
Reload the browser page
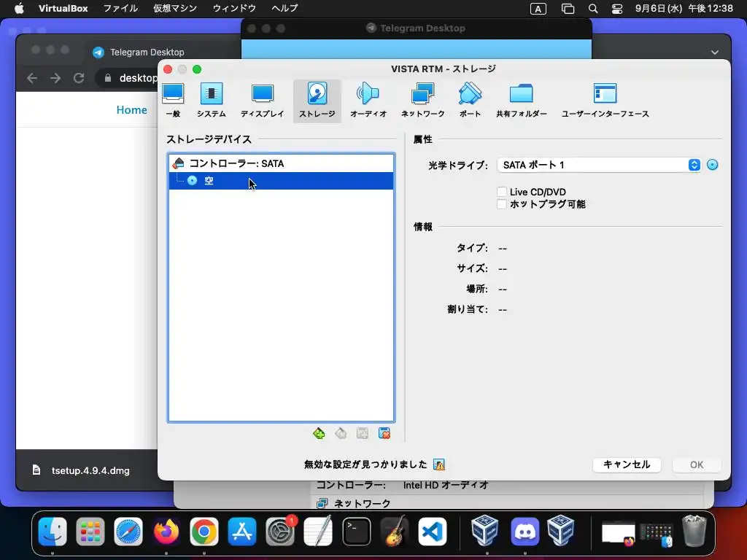tap(79, 78)
